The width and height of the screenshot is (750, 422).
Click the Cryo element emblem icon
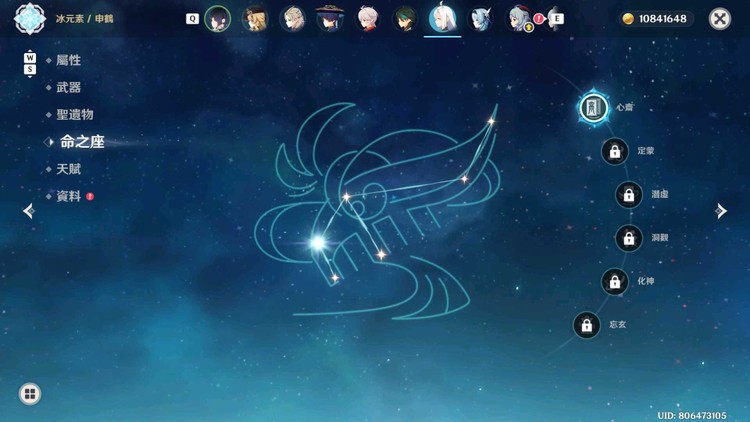tap(30, 19)
